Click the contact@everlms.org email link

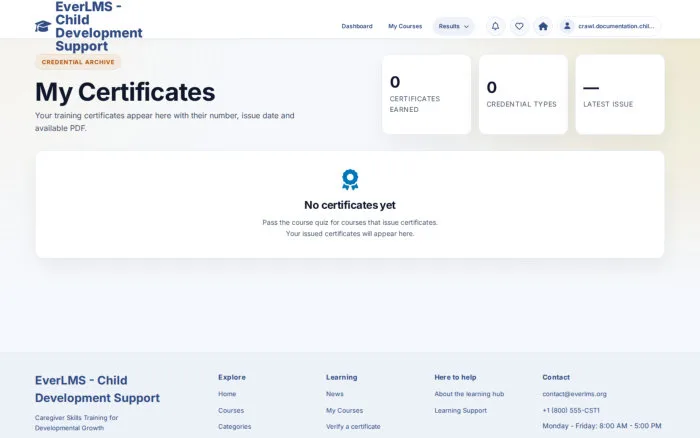point(574,394)
